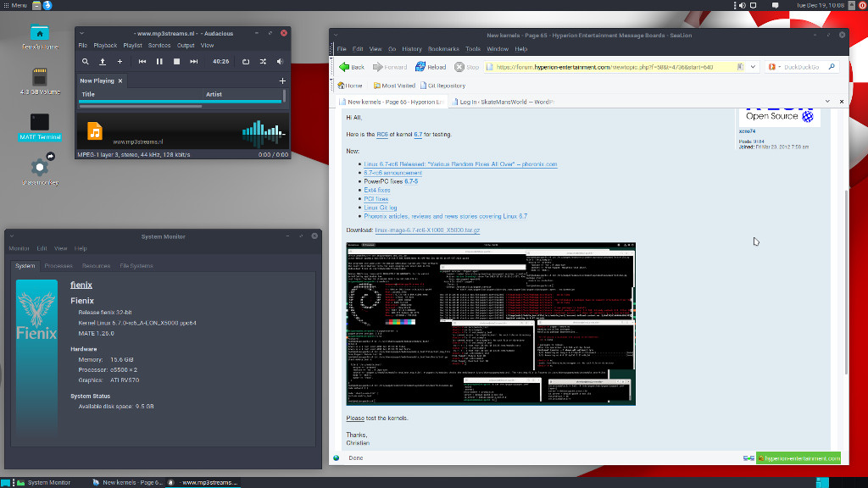Open the terminal screenshot image in the post
868x488 pixels.
click(491, 324)
